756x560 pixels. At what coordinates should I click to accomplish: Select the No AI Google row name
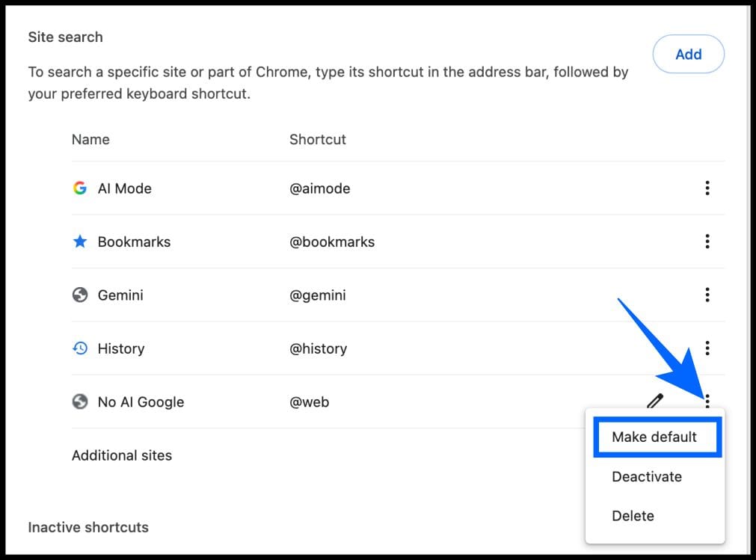pyautogui.click(x=141, y=402)
